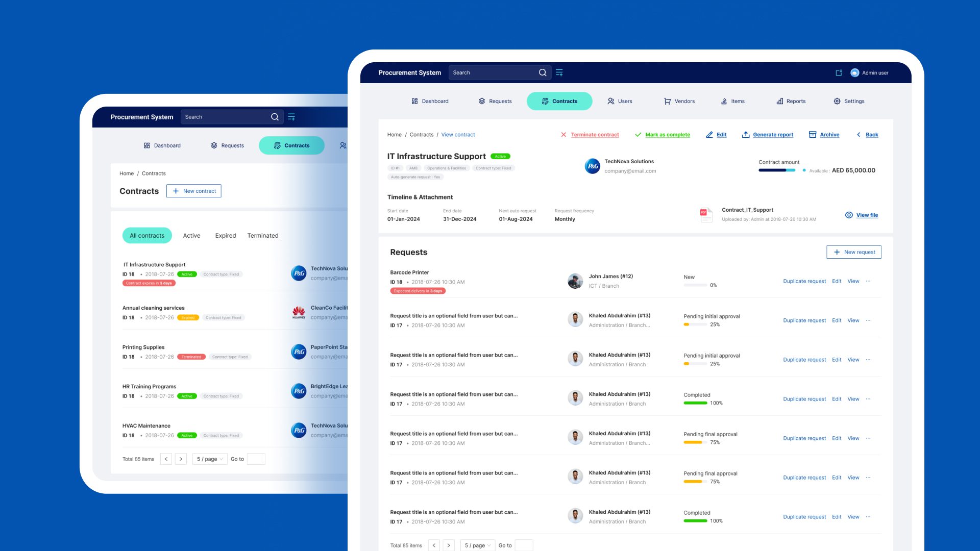The image size is (980, 551).
Task: Click Duplicate request for Barcode Printer
Action: tap(804, 281)
